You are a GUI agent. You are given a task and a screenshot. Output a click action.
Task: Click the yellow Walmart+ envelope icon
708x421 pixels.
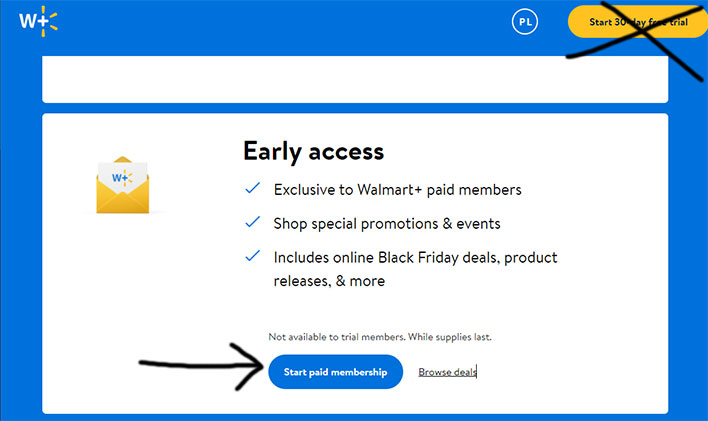(x=122, y=186)
